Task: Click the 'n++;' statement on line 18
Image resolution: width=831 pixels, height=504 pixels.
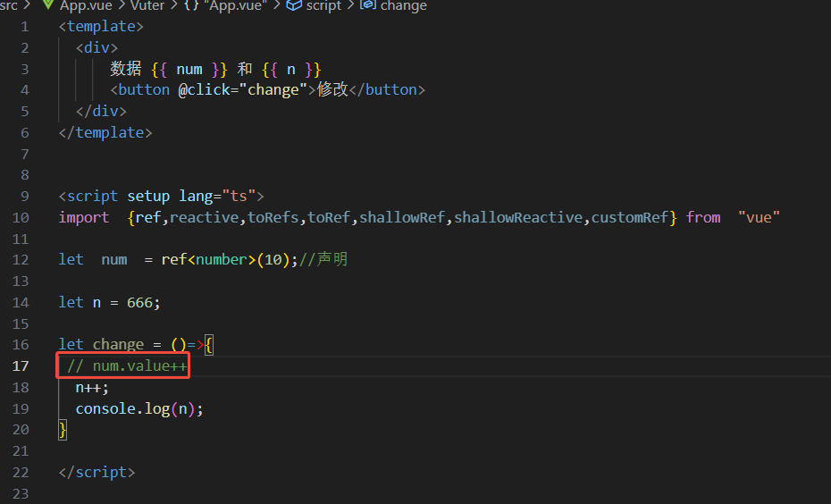Action: (92, 388)
